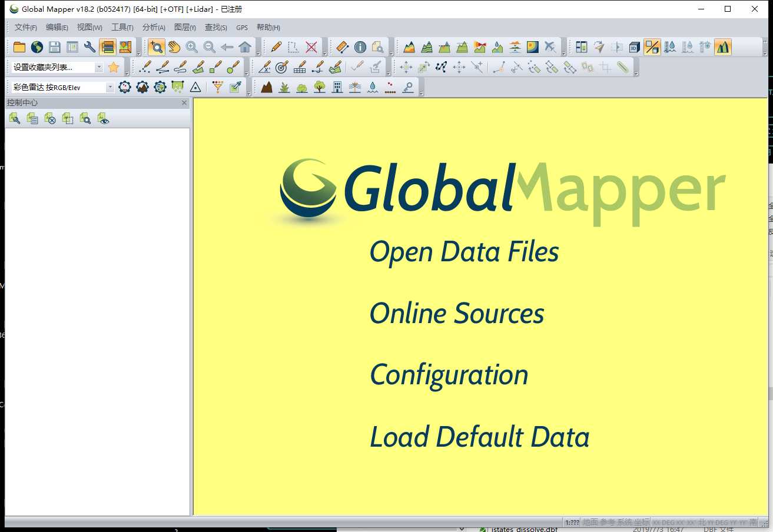Click the lidar filter funnel icon

(218, 87)
